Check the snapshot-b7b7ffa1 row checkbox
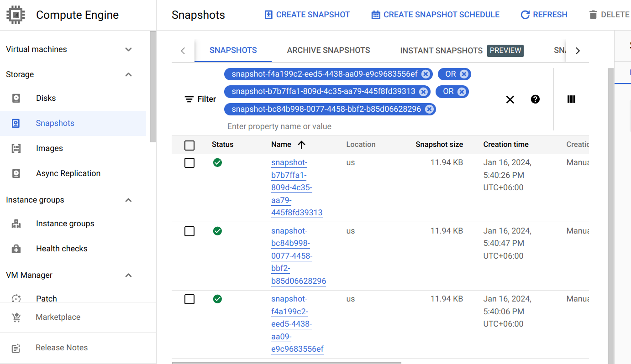This screenshot has height=364, width=631. 189,163
